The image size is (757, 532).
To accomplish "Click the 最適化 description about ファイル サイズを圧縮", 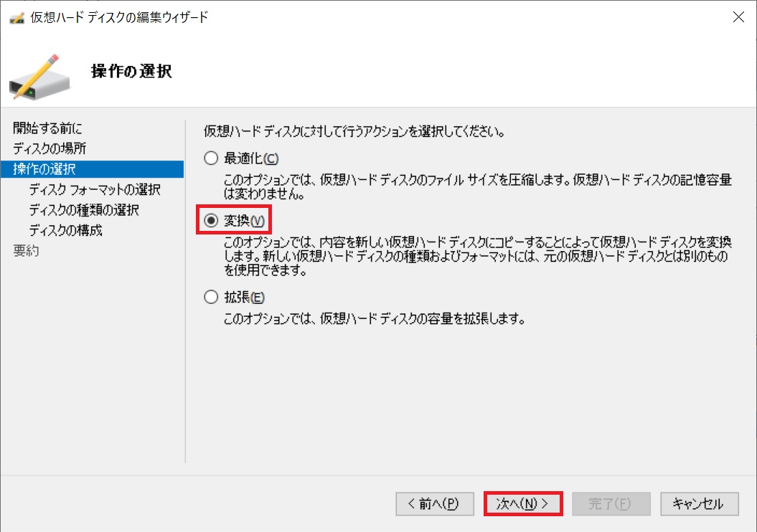I will (477, 186).
